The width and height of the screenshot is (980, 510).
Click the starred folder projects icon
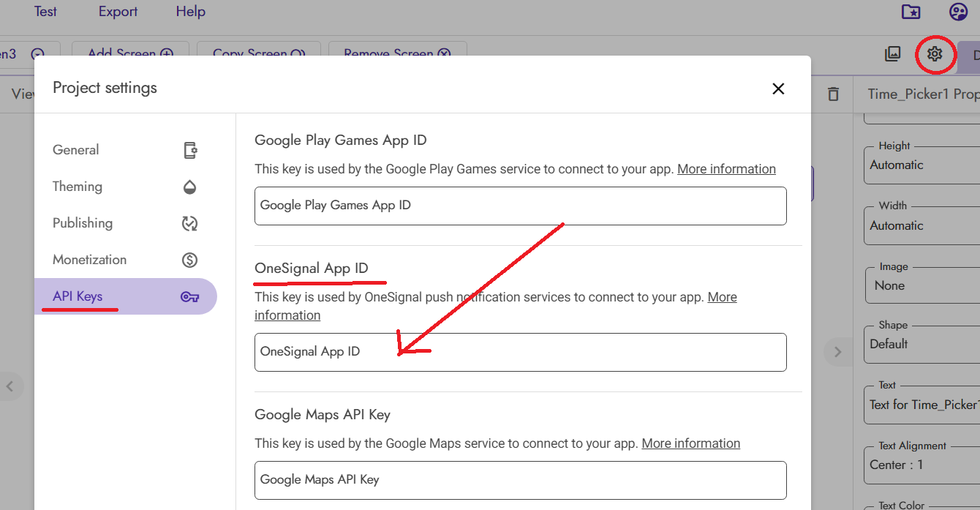coord(911,12)
